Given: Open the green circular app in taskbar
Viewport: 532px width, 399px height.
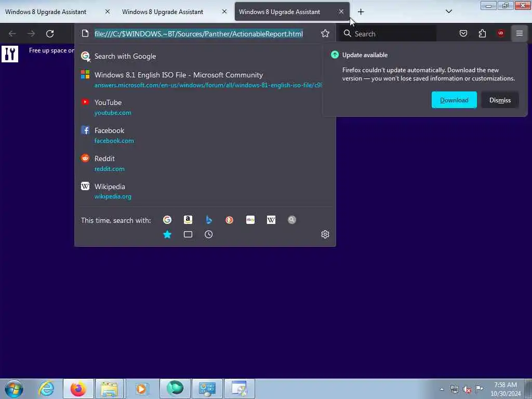Looking at the screenshot, I should (x=175, y=389).
